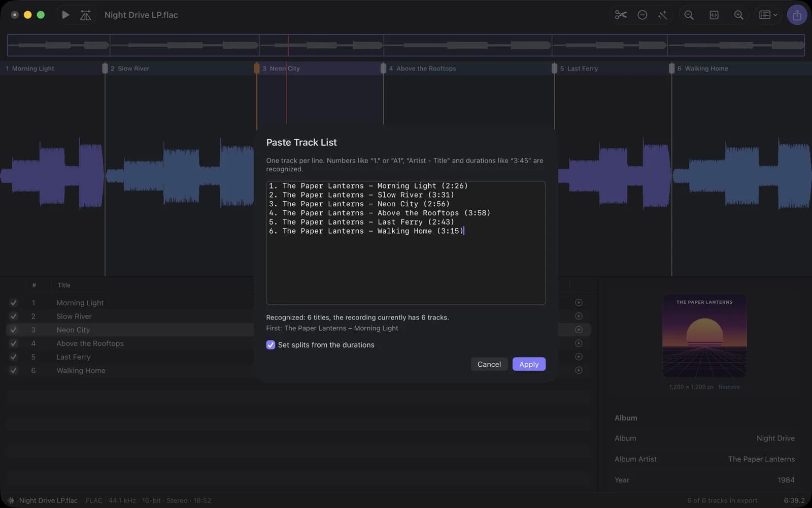Select the Slow River split marker handle
Viewport: 812px width, 508px height.
point(105,68)
